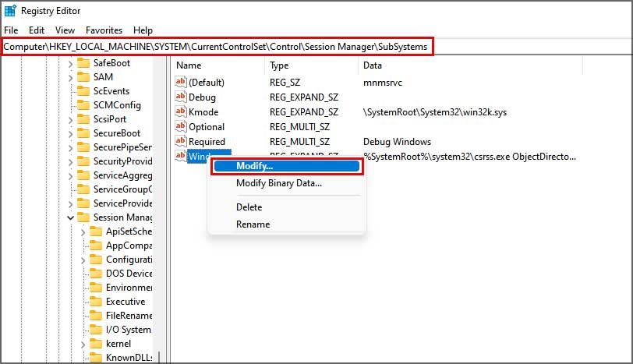Click the SecurityProviders folder icon
633x364 pixels.
click(x=83, y=161)
